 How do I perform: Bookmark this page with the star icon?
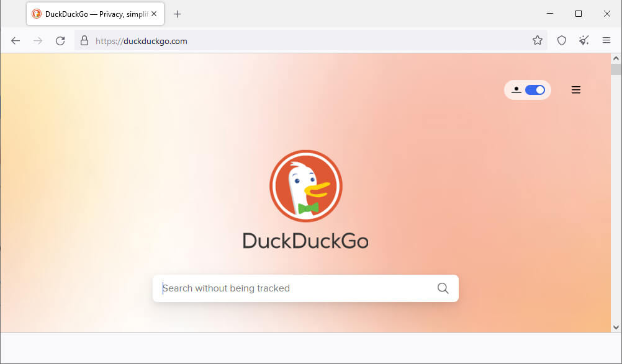tap(538, 40)
